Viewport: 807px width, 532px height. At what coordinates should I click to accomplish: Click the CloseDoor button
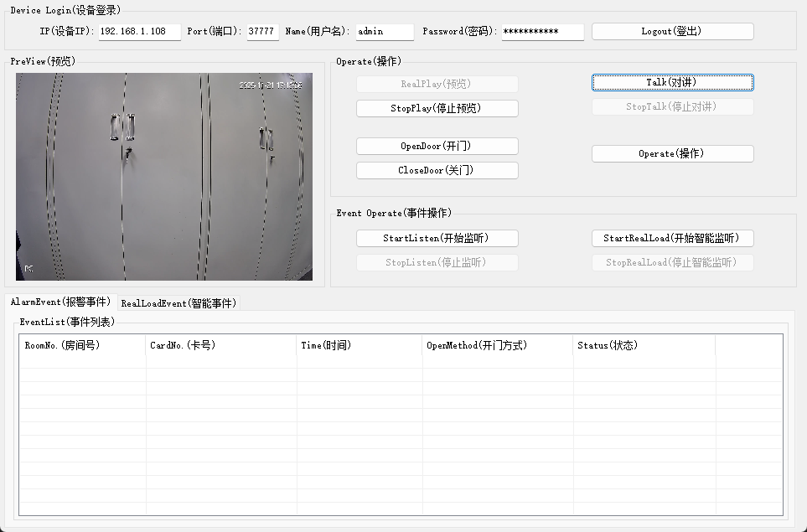(x=437, y=171)
